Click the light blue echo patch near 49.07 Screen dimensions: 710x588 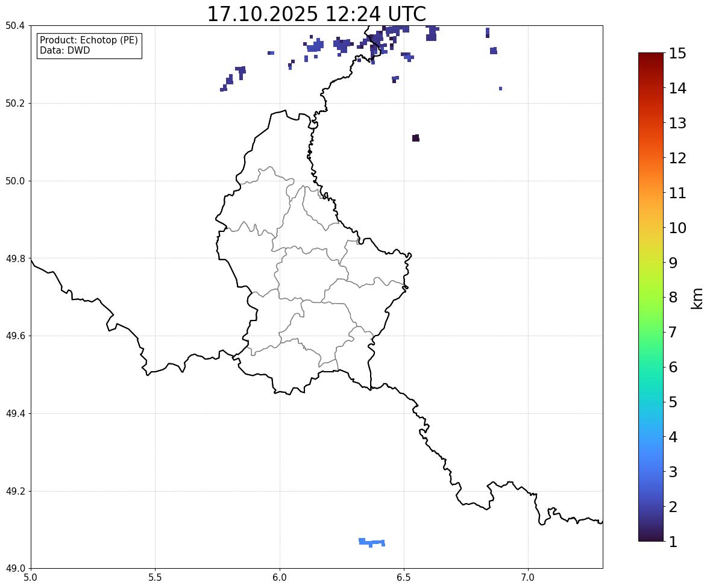372,542
